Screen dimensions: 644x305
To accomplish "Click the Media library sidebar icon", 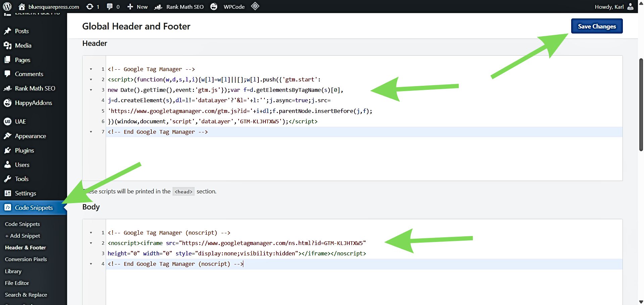I will click(7, 46).
